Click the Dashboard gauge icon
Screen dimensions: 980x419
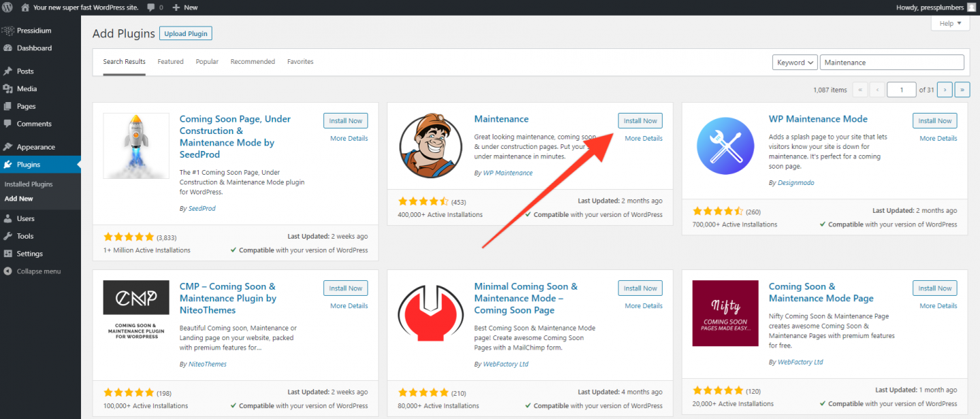click(x=8, y=48)
